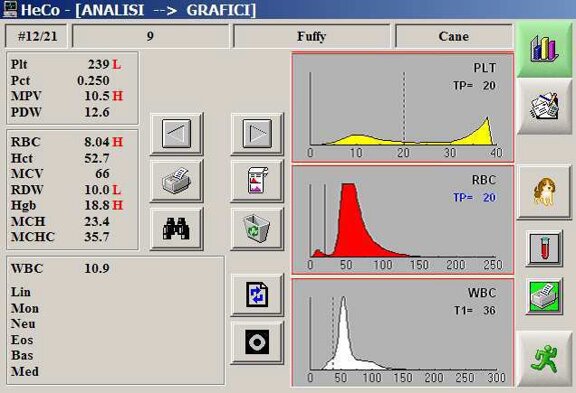Go to previous record with left arrow
This screenshot has width=576, height=393.
(176, 134)
